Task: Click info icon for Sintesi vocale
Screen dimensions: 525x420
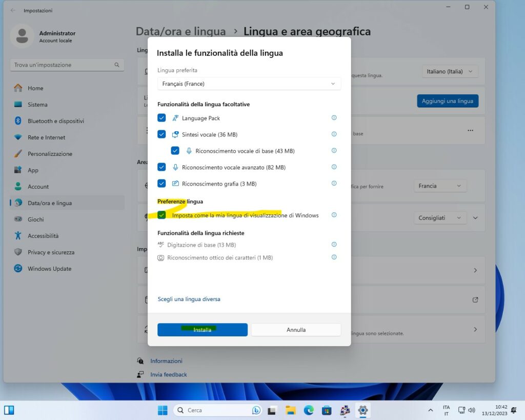Action: [x=334, y=134]
